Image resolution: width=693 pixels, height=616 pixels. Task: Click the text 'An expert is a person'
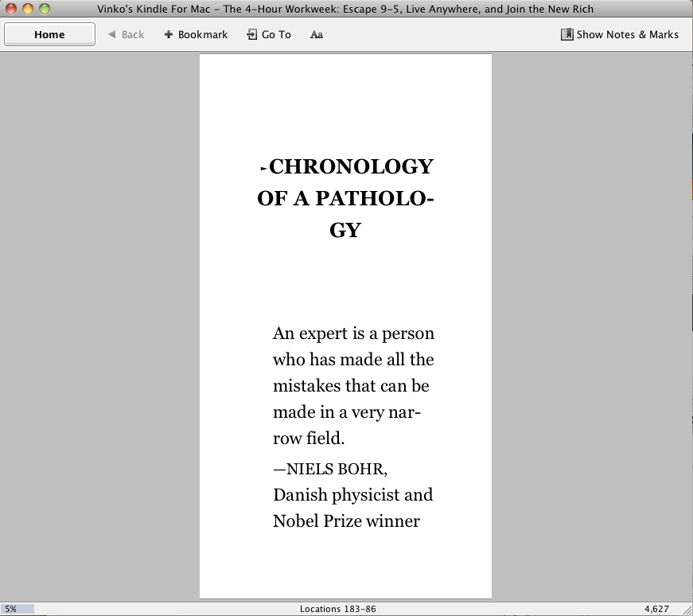(353, 333)
